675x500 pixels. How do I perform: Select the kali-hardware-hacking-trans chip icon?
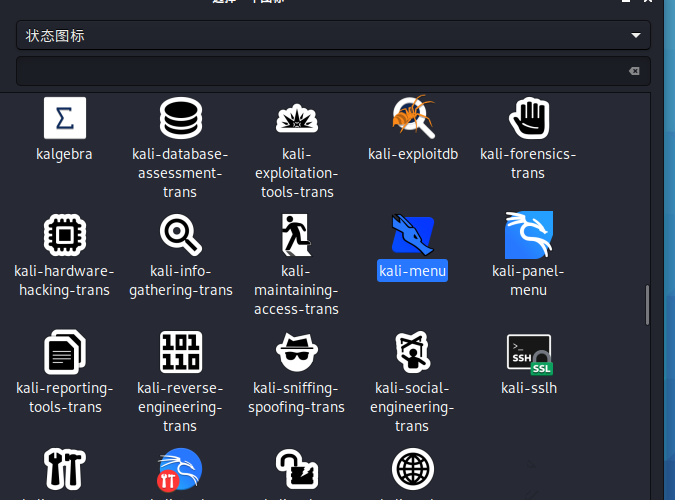click(65, 235)
